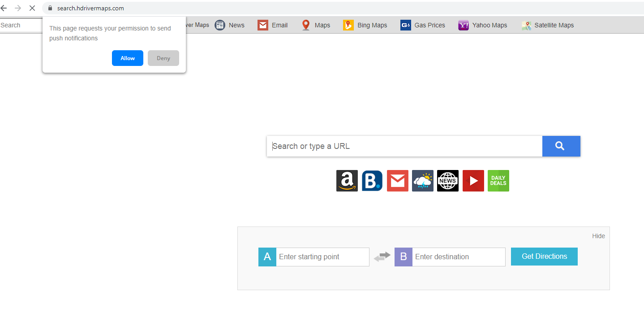
Task: Click the Email envelope toolbar icon
Action: tap(263, 25)
